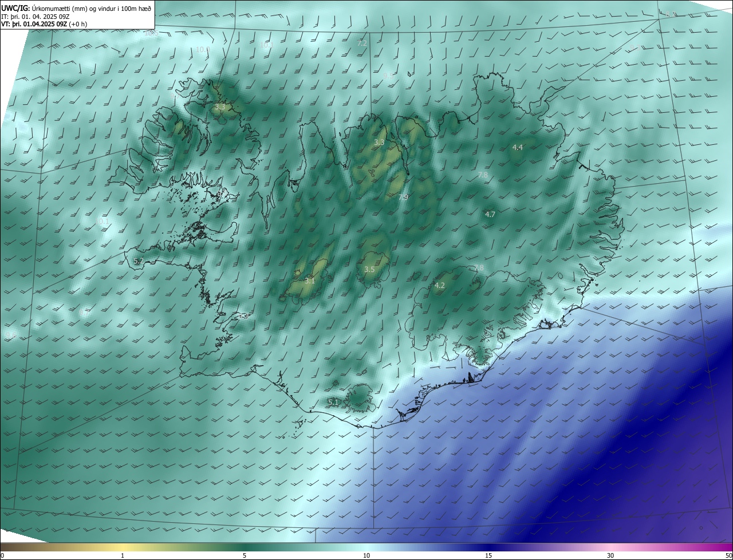Viewport: 733px width, 560px height.
Task: Click the 3.5 value label on the glacier
Action: click(369, 270)
